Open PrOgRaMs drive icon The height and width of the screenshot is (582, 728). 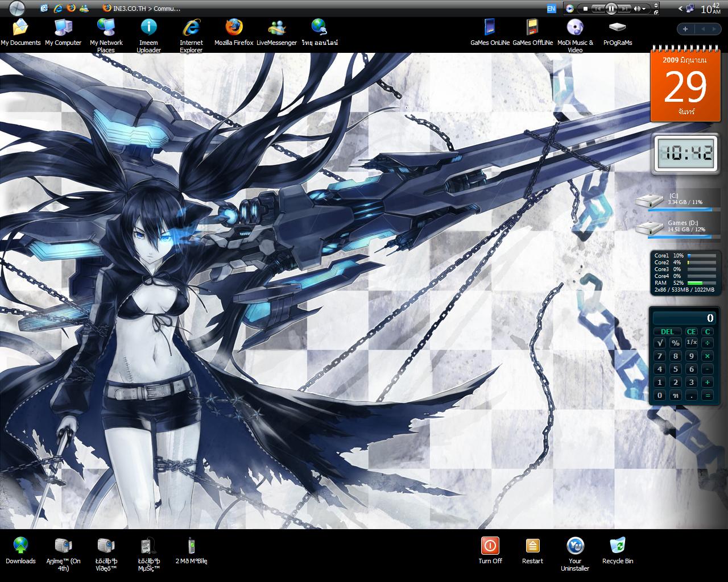(x=618, y=32)
